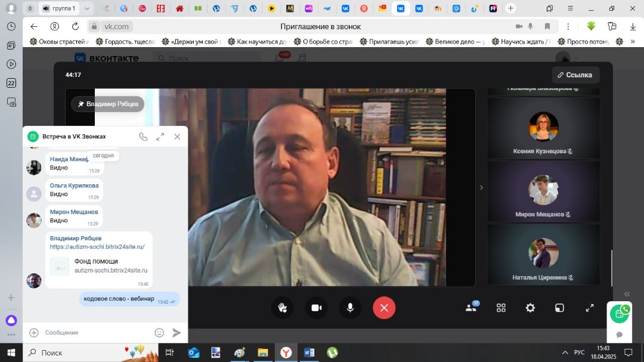
Task: Open File Explorer from the taskbar
Action: pos(263,352)
